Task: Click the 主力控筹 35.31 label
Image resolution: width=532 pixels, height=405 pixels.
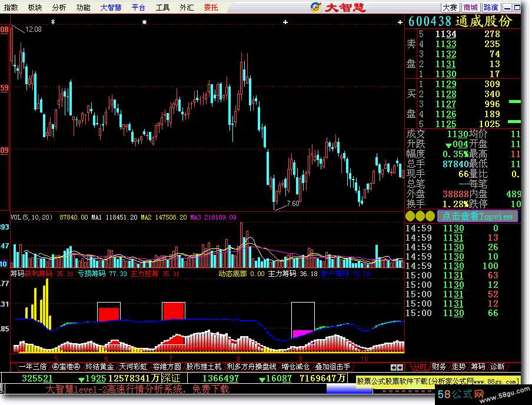Action: (x=155, y=274)
